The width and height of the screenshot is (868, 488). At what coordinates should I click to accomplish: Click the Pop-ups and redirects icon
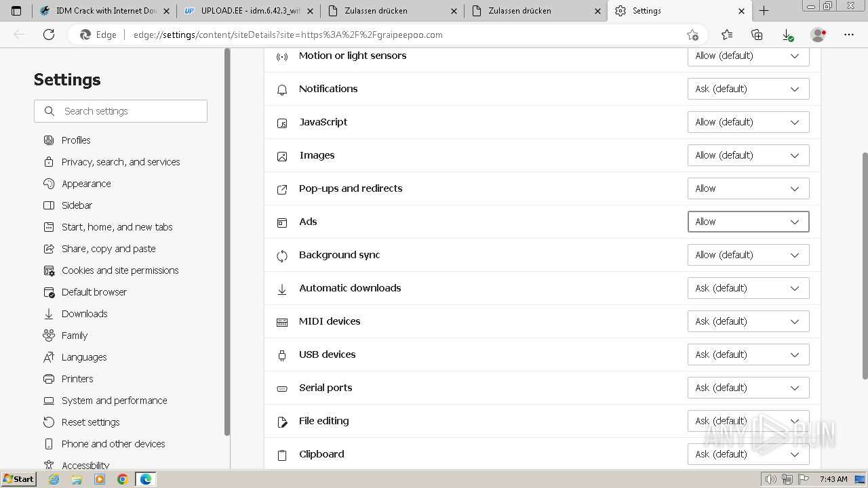(282, 189)
